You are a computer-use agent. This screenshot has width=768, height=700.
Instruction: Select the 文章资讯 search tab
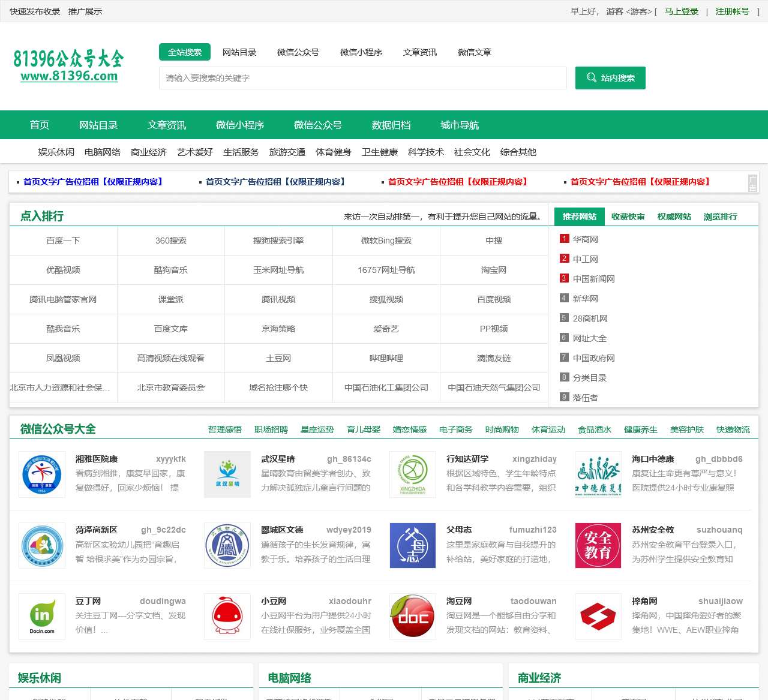pyautogui.click(x=420, y=52)
